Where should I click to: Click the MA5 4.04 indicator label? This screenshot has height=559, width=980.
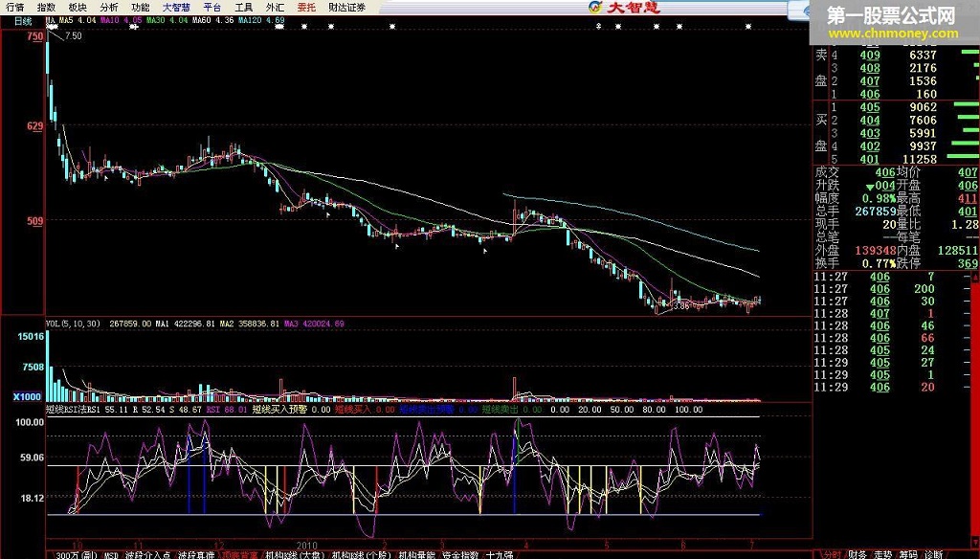click(78, 21)
